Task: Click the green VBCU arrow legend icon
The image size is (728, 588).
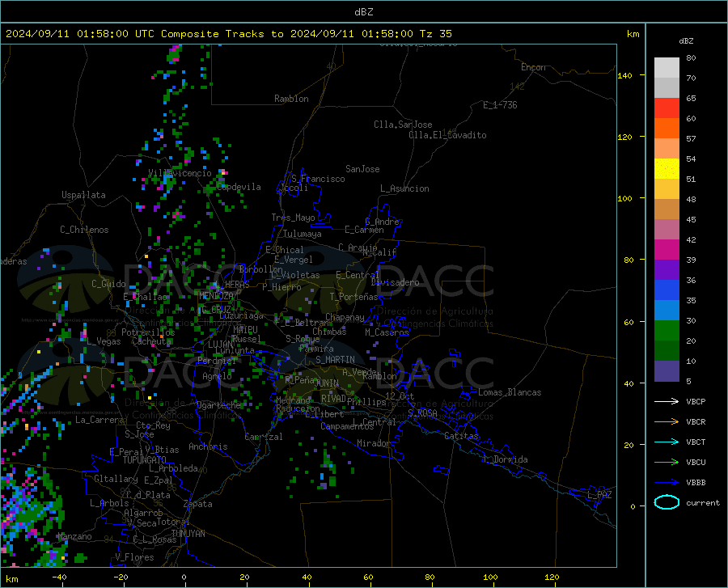Action: pos(667,463)
